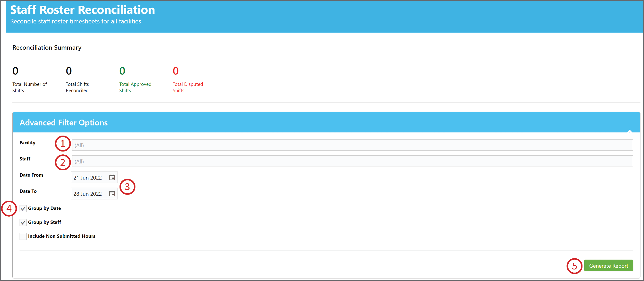Viewport: 644px width, 281px height.
Task: Click the Total Shifts Reconciled label
Action: (x=77, y=87)
